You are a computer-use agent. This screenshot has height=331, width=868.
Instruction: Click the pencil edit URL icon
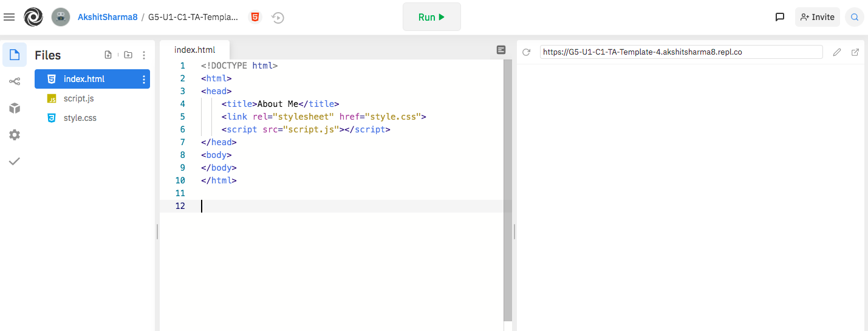(x=837, y=52)
